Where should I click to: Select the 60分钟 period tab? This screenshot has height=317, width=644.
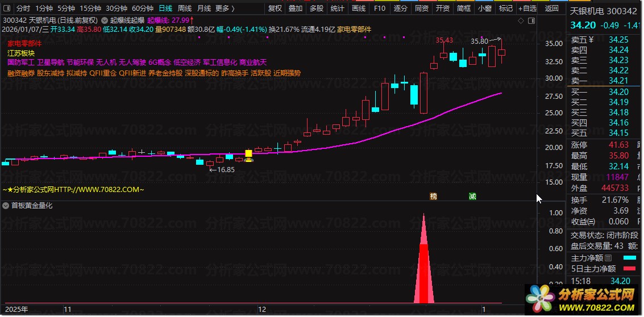(143, 8)
